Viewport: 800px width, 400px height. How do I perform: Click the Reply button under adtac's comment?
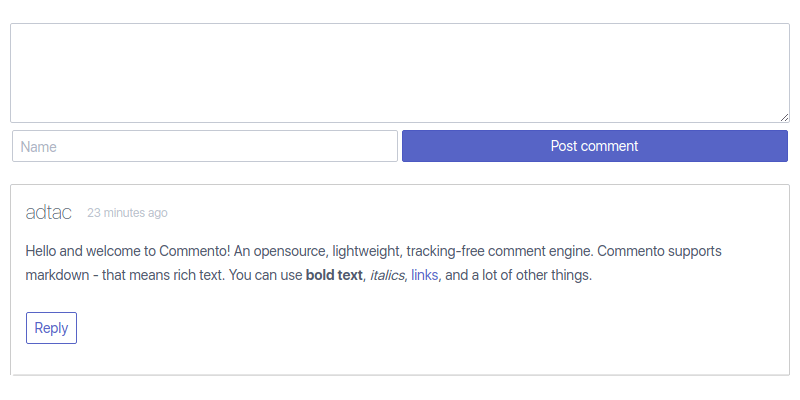click(x=51, y=328)
